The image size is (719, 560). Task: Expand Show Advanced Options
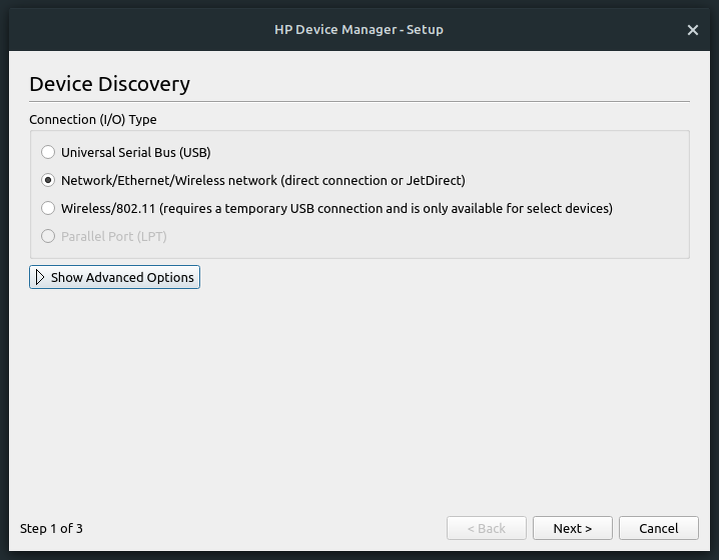[115, 277]
